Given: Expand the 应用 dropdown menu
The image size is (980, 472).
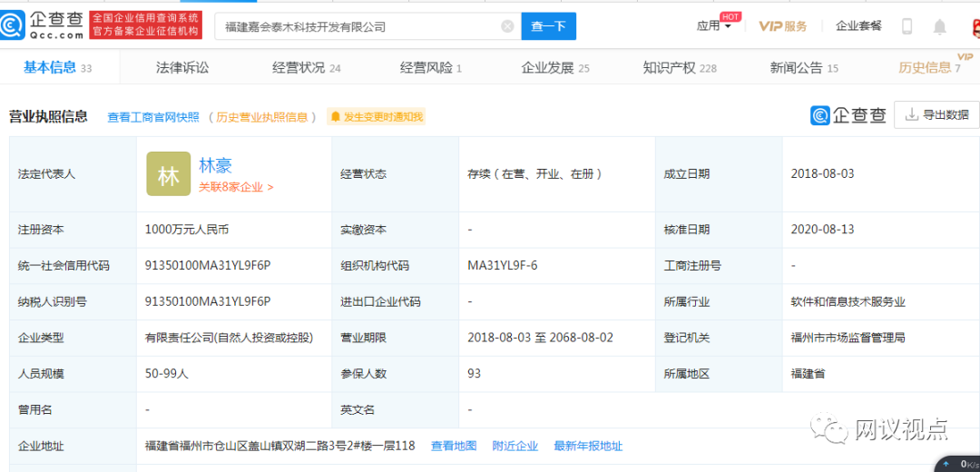Looking at the screenshot, I should point(714,26).
